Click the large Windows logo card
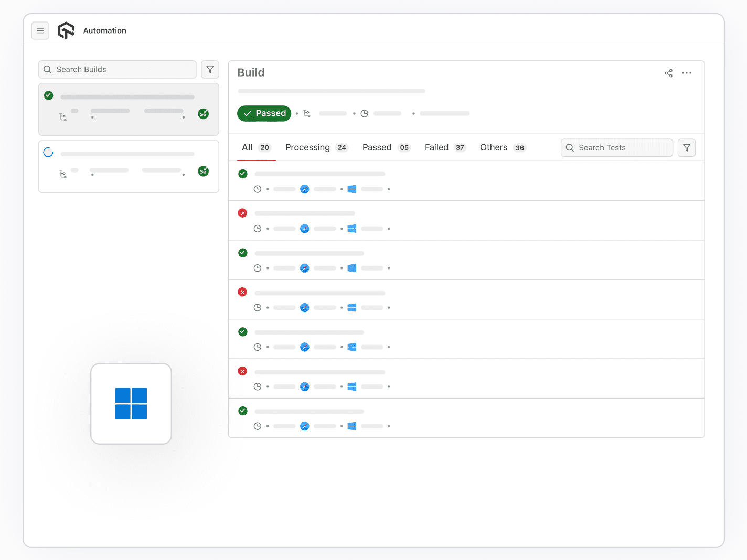Image resolution: width=747 pixels, height=560 pixels. [x=131, y=403]
